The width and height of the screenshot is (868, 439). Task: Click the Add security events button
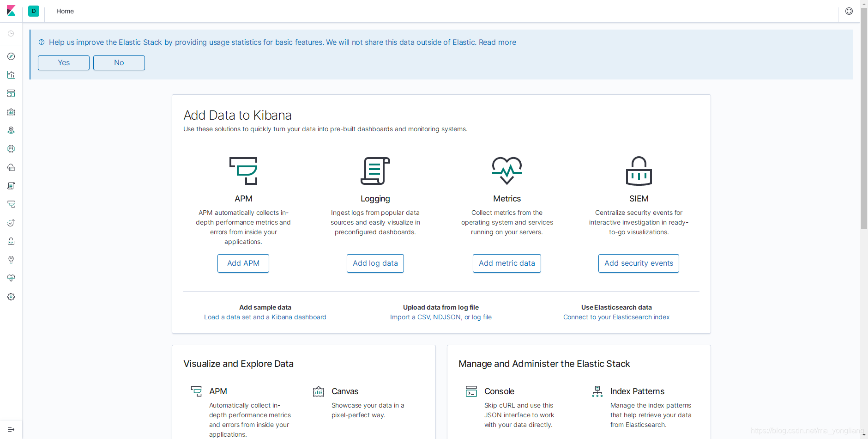[639, 263]
